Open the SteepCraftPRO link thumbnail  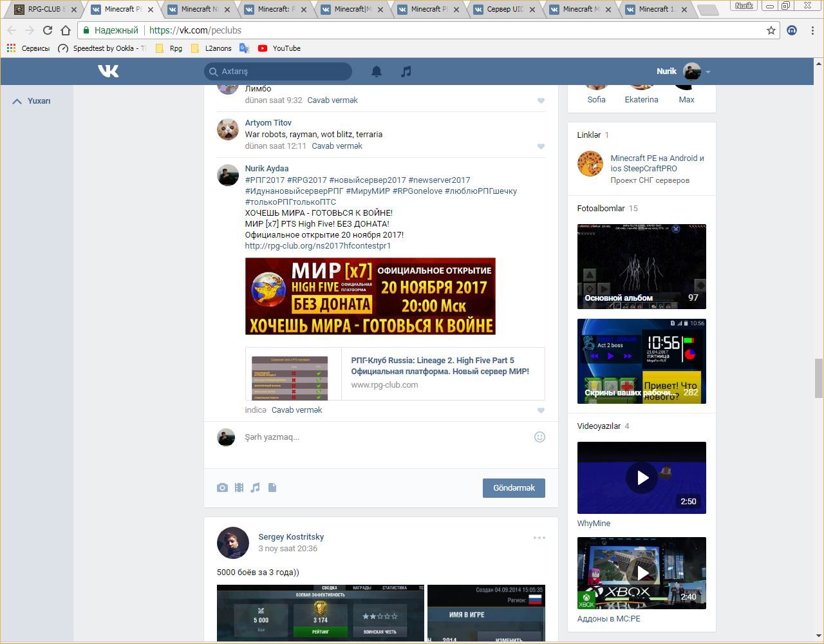(x=590, y=164)
